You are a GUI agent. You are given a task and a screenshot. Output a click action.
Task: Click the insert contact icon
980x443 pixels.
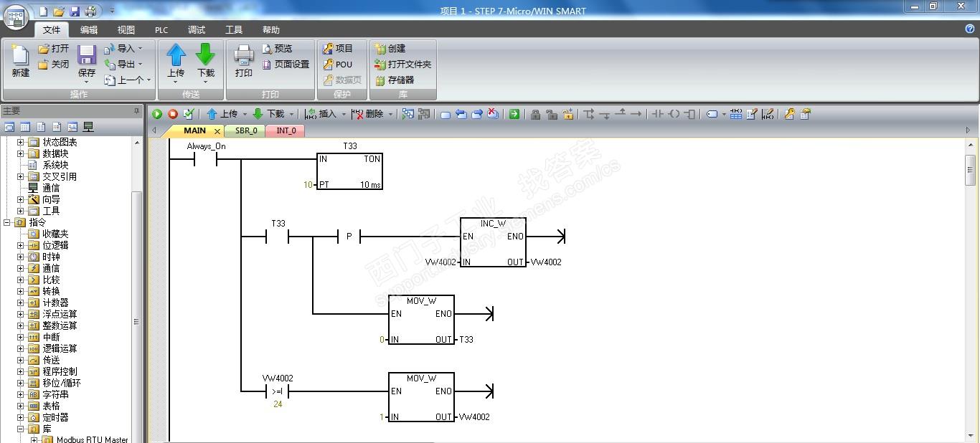coord(657,114)
